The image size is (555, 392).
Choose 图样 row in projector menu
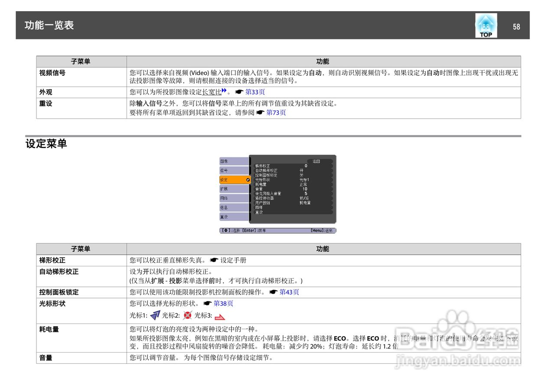click(x=293, y=207)
